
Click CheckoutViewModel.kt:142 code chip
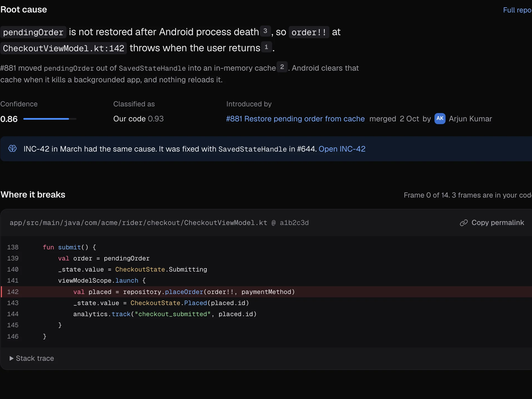tap(63, 48)
